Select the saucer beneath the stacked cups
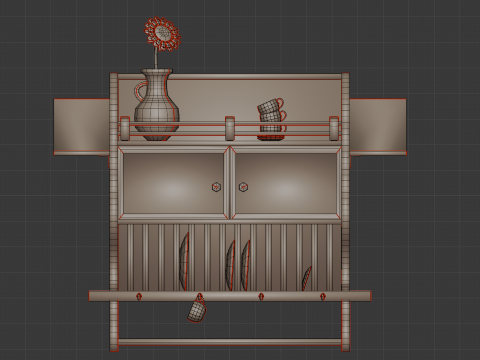Viewport: 480px width, 360px height. (x=271, y=137)
